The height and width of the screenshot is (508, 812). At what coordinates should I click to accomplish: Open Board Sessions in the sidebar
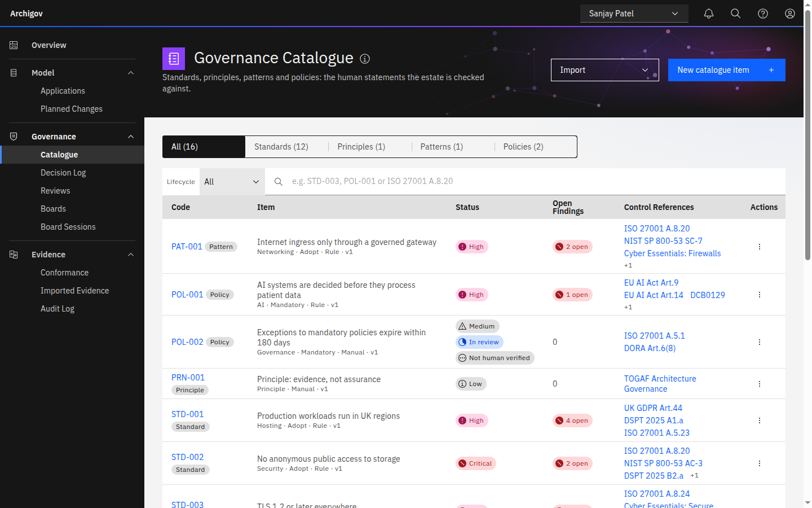click(x=72, y=227)
